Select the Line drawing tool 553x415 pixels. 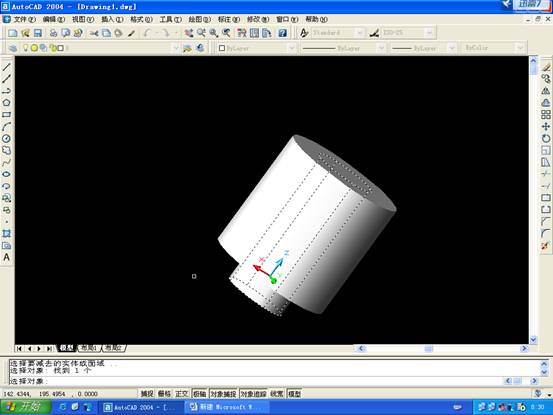click(x=6, y=67)
